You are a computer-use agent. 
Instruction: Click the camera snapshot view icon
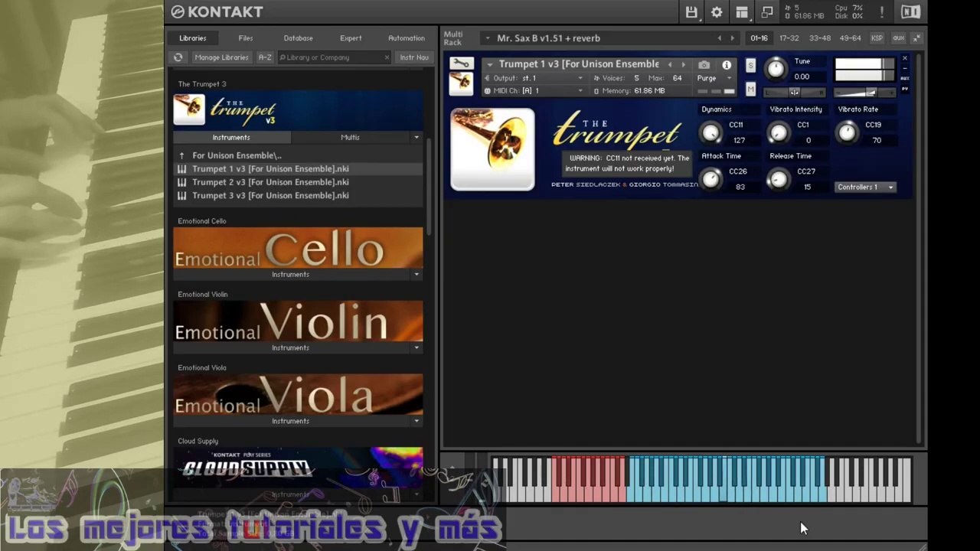[704, 65]
